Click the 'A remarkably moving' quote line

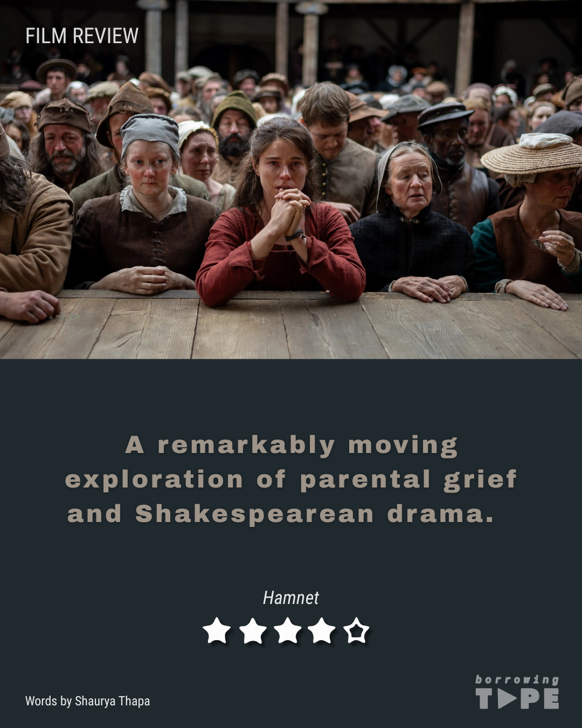point(291,445)
